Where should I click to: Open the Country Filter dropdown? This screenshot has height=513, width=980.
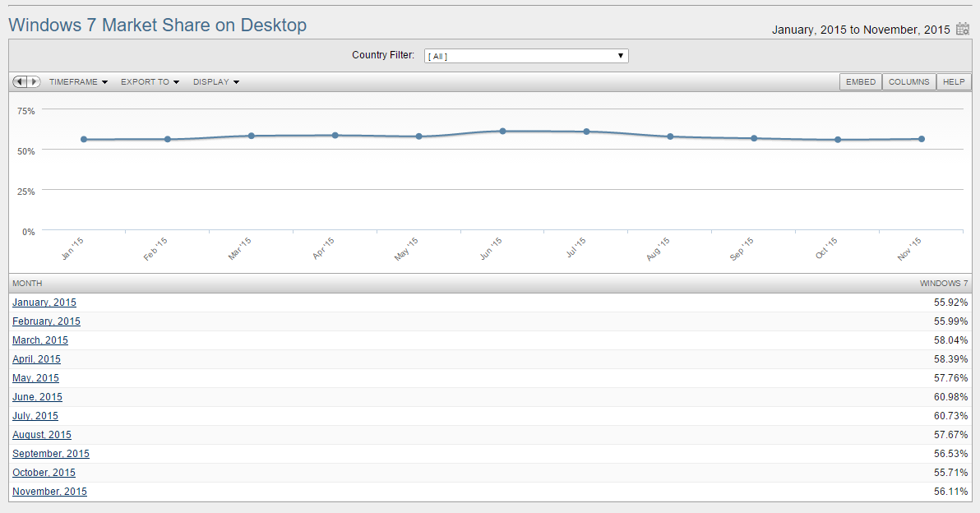526,56
